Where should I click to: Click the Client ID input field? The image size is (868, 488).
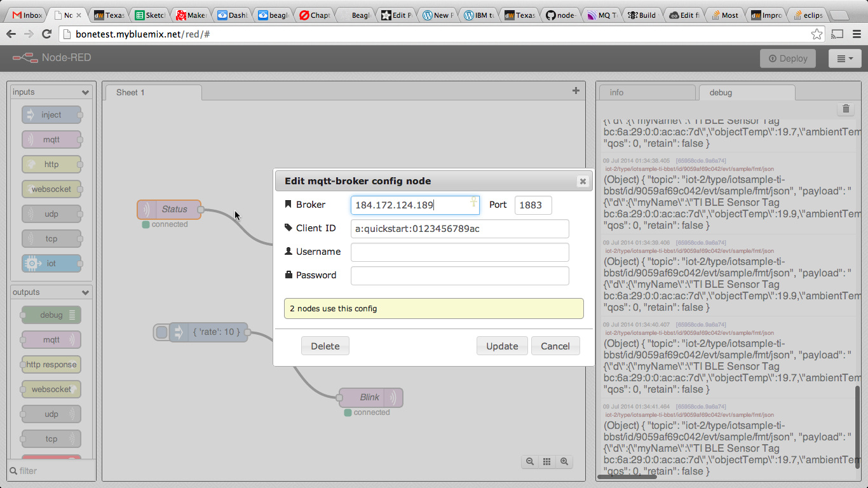point(459,229)
